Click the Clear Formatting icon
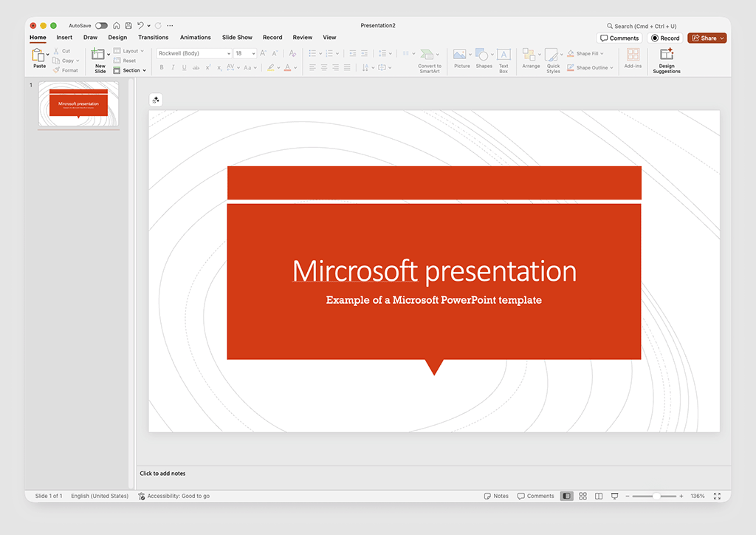 [x=292, y=53]
